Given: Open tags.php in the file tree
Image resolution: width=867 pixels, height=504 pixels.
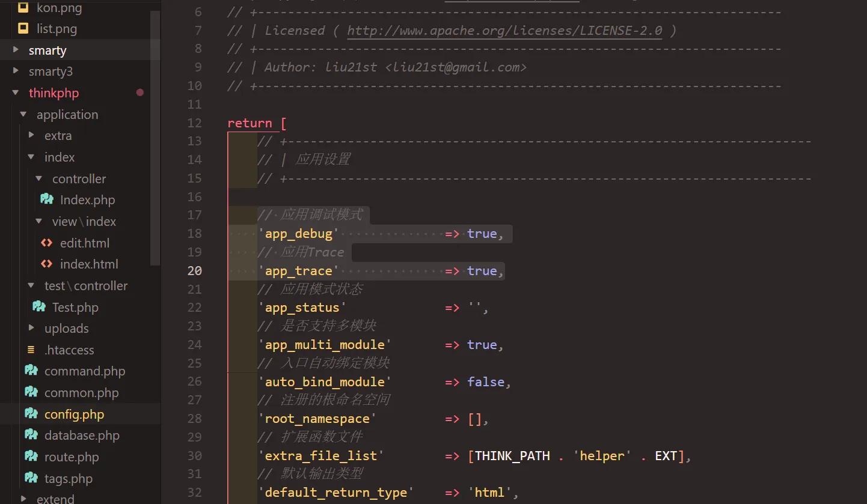Looking at the screenshot, I should [69, 479].
